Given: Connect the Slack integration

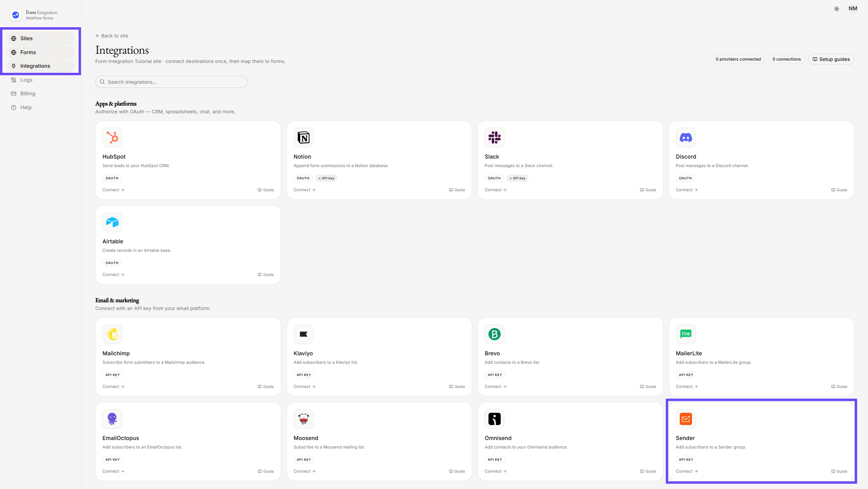Looking at the screenshot, I should [x=496, y=190].
